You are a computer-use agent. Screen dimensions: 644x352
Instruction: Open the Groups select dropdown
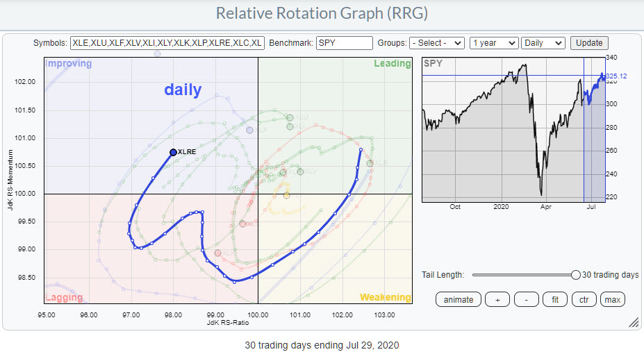(436, 43)
